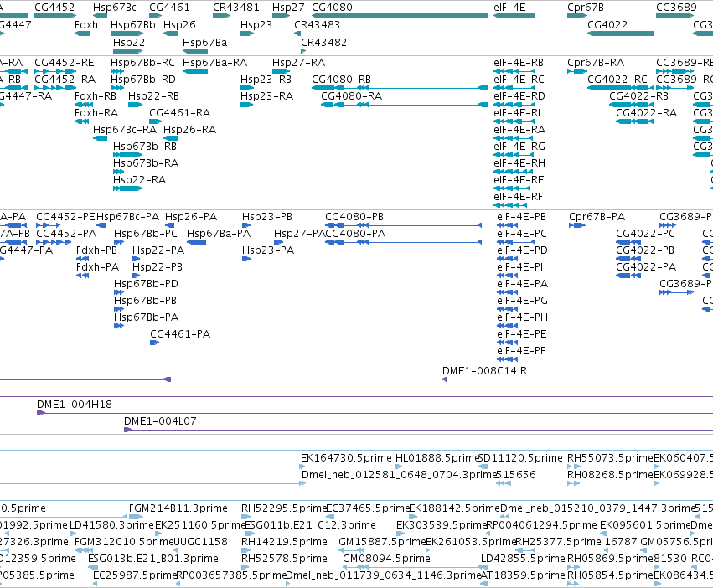
Task: Click the CG4461 gene label
Action: tap(169, 8)
